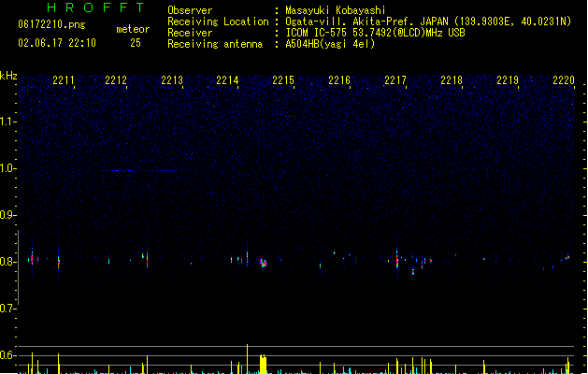Click the meteor count 25

tap(136, 43)
